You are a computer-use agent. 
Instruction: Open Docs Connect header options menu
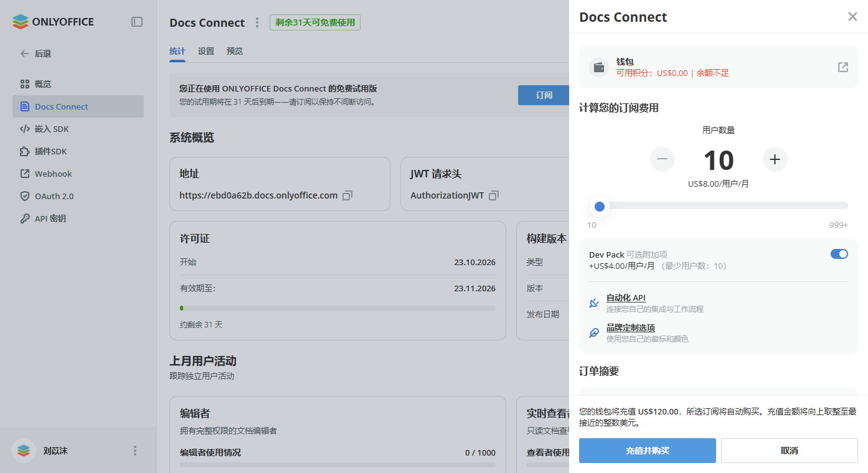(257, 22)
